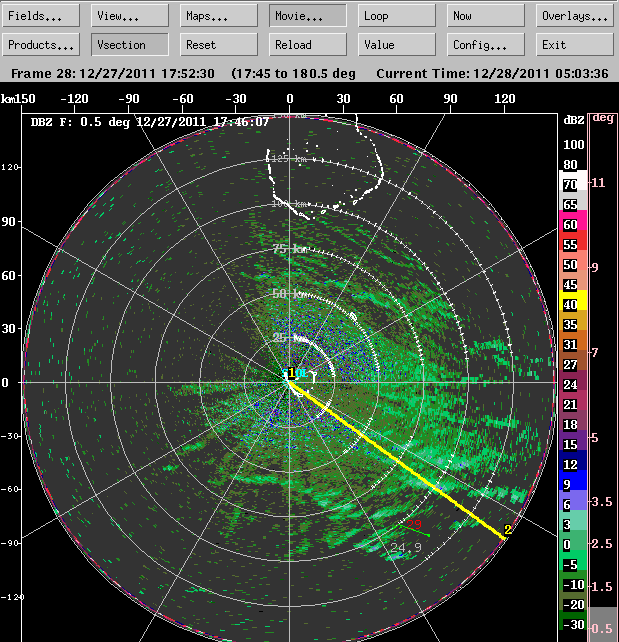Click the Reset button
Image resolution: width=619 pixels, height=642 pixels.
tap(219, 45)
